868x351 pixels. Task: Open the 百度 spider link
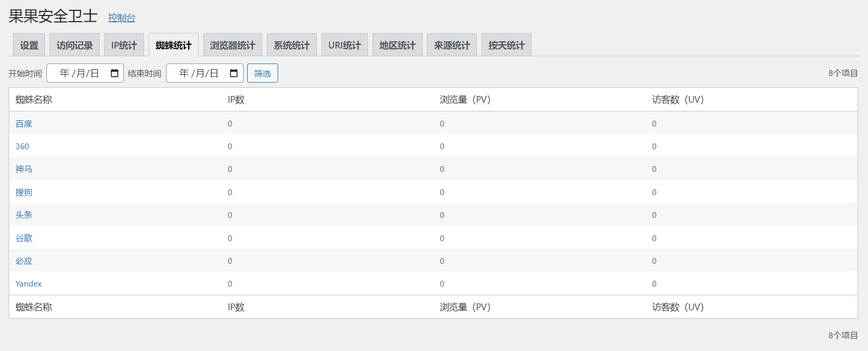(x=24, y=123)
